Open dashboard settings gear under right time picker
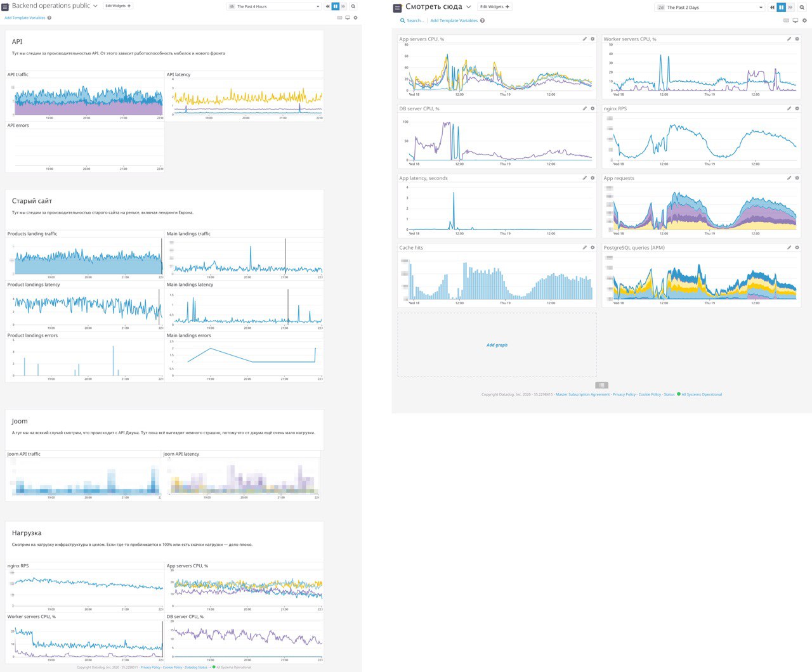 tap(804, 20)
